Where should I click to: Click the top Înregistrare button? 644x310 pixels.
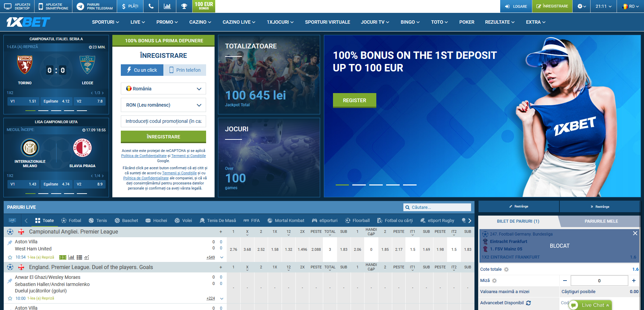552,6
